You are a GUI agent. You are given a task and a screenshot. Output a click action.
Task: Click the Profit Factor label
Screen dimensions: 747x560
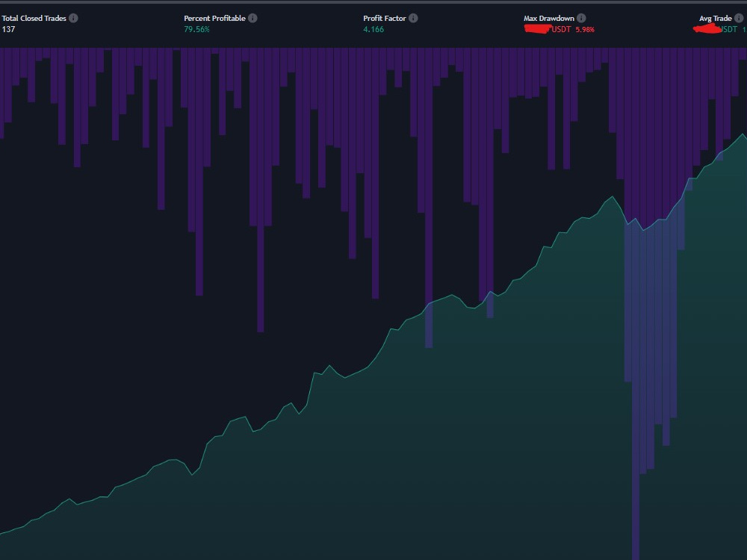[385, 18]
